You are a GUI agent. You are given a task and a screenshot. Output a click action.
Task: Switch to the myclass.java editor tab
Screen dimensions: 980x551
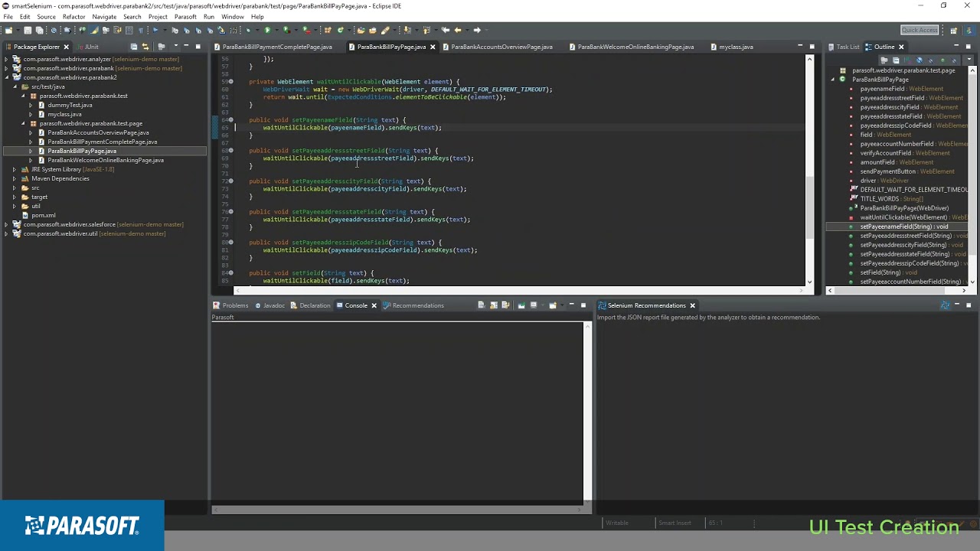731,47
